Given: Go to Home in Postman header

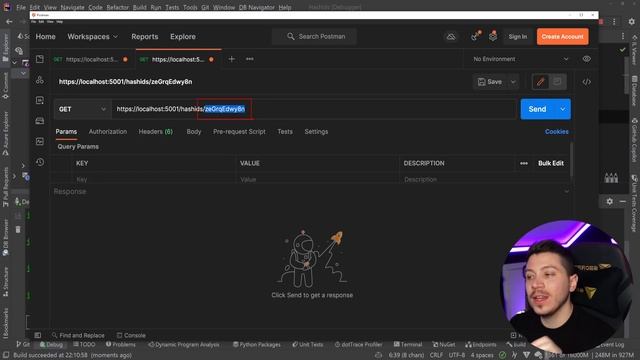Looking at the screenshot, I should pyautogui.click(x=45, y=36).
